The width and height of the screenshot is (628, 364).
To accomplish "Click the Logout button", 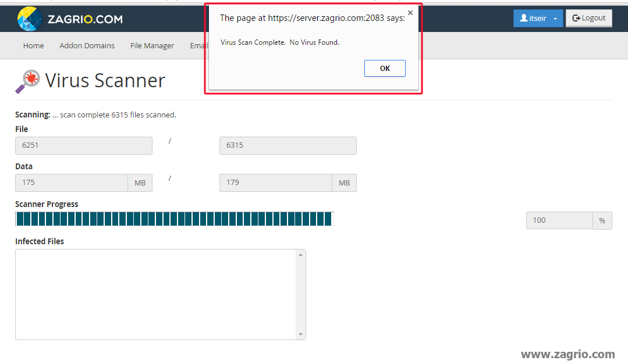I will (589, 18).
